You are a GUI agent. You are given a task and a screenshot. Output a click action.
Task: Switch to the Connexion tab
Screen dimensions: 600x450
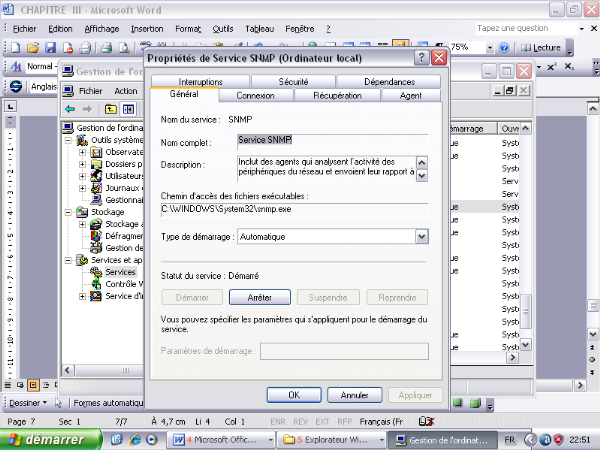point(255,95)
